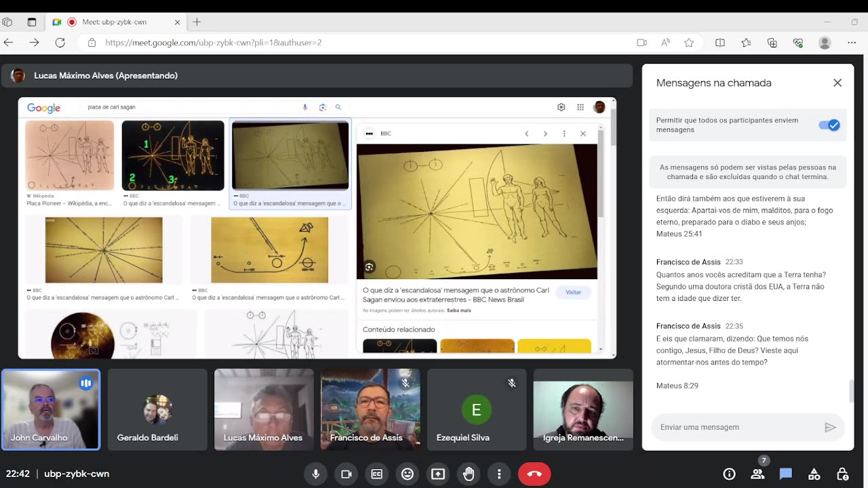Show participants people panel
Image resolution: width=868 pixels, height=488 pixels.
[x=757, y=474]
